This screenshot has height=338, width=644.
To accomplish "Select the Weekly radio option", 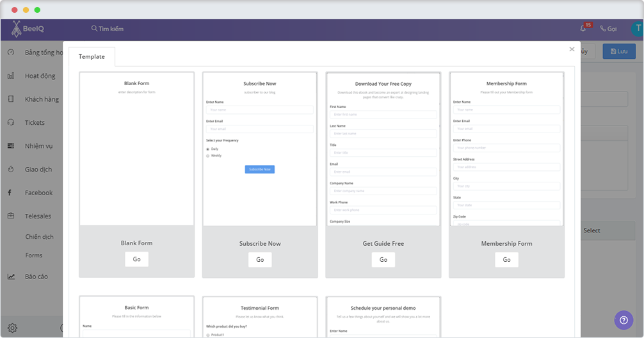I will pyautogui.click(x=207, y=156).
